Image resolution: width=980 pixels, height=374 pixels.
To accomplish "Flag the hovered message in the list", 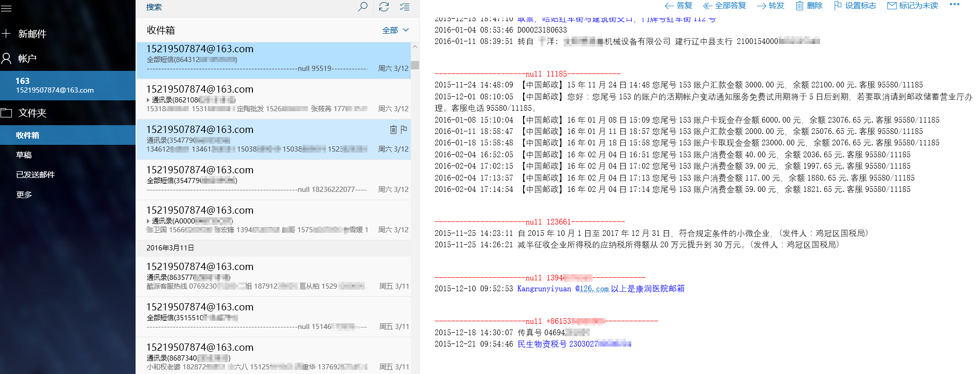I will 404,129.
